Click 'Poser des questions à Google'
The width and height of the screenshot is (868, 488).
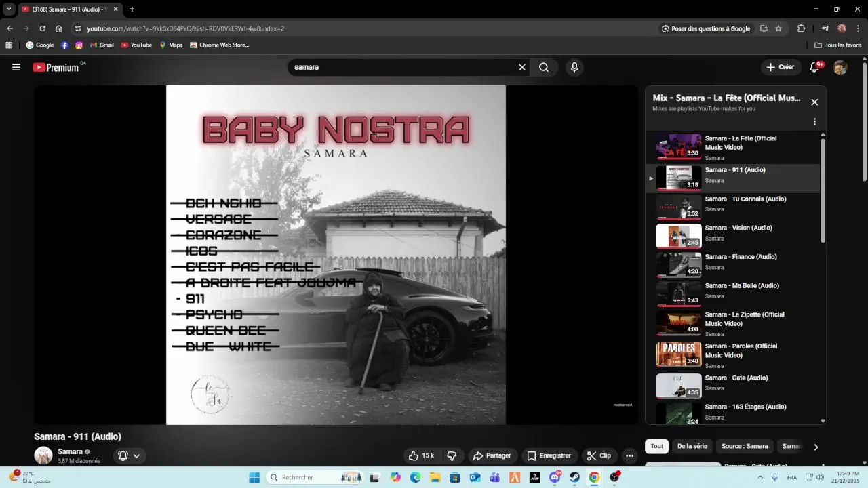coord(706,28)
